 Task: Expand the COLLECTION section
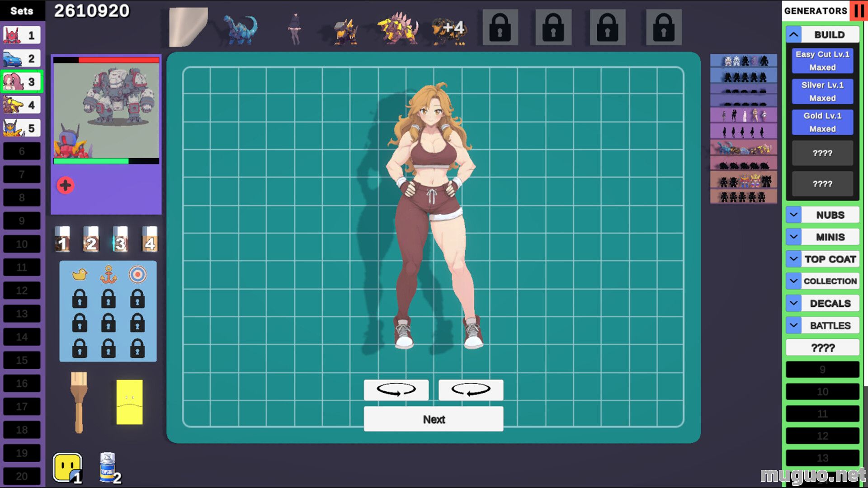click(x=794, y=281)
